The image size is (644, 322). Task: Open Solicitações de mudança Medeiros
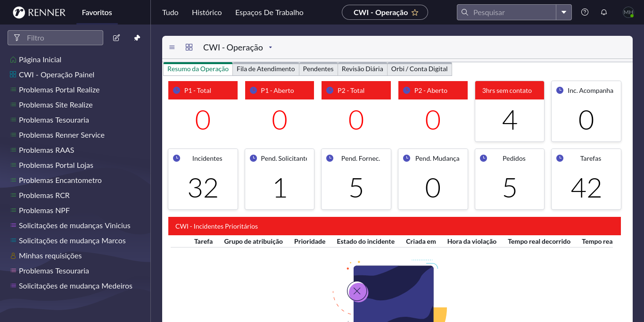(x=75, y=286)
